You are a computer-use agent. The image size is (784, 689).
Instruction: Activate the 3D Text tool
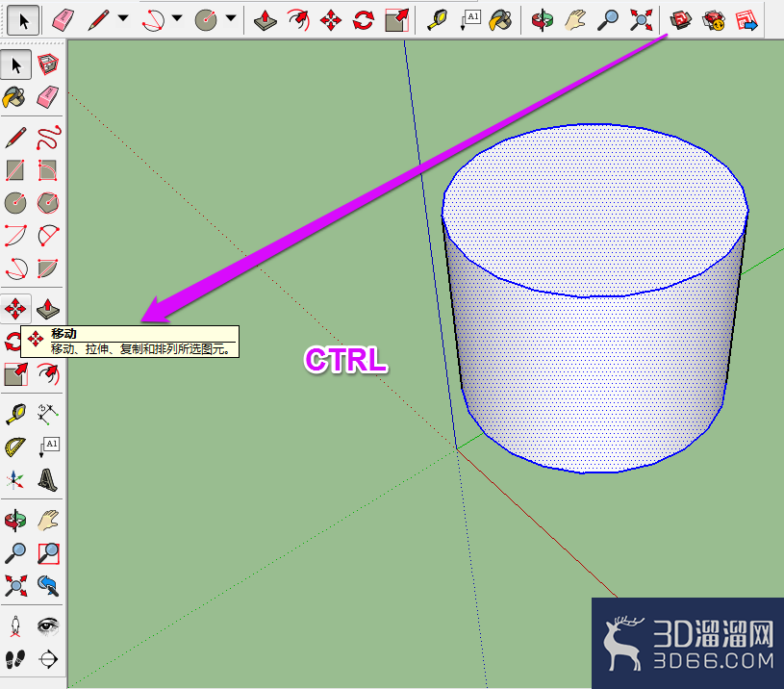[48, 480]
